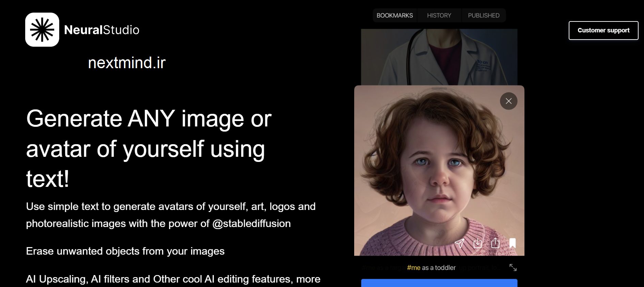Open Customer support
Image resolution: width=644 pixels, height=287 pixels.
603,30
